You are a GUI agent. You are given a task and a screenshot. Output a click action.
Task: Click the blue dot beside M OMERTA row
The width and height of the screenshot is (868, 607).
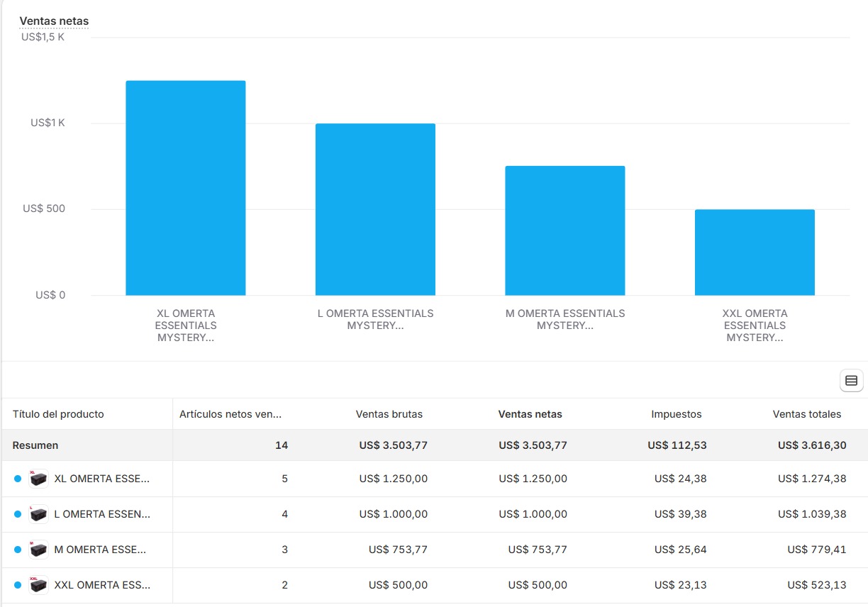[x=18, y=550]
